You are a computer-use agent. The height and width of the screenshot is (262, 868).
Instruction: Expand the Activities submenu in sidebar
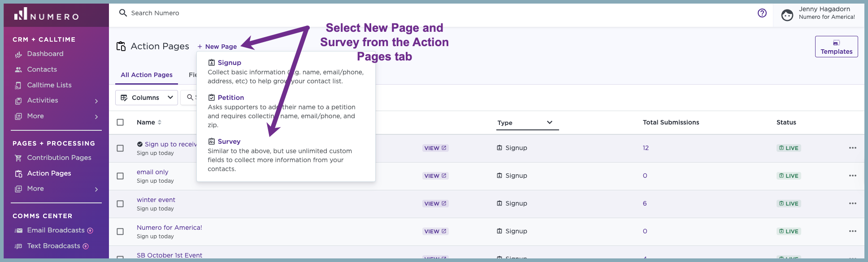(96, 101)
